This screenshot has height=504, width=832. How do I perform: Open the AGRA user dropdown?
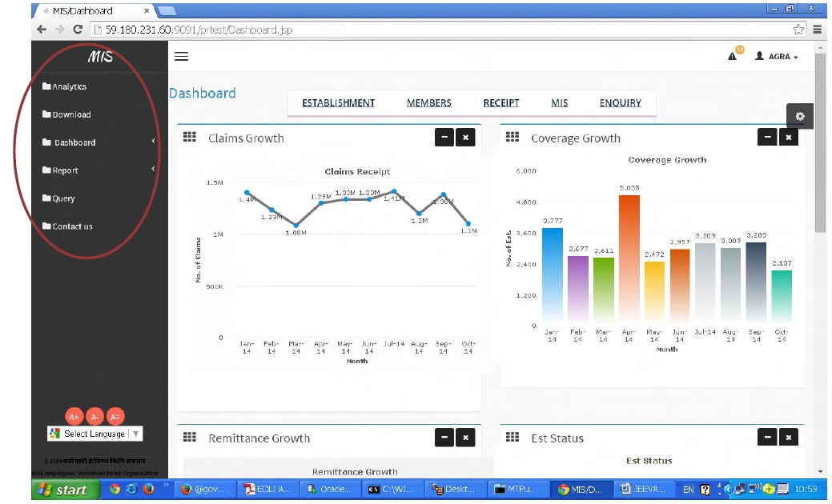pos(777,57)
